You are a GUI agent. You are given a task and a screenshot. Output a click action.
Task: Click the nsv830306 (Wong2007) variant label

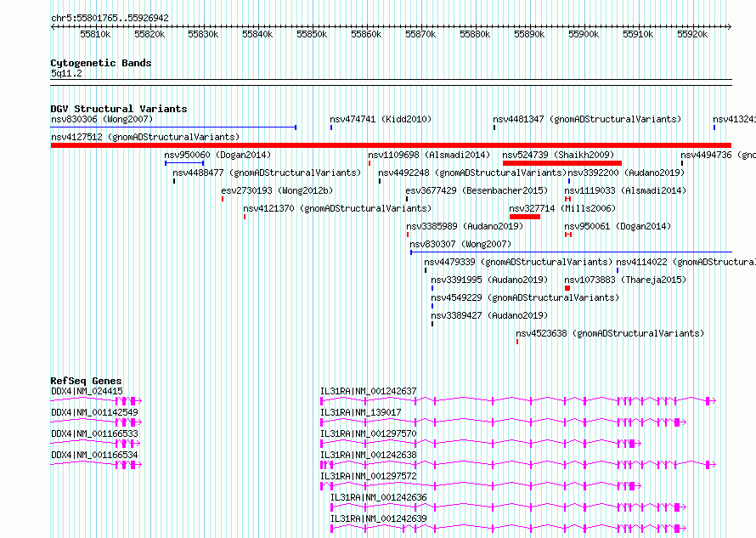point(102,119)
